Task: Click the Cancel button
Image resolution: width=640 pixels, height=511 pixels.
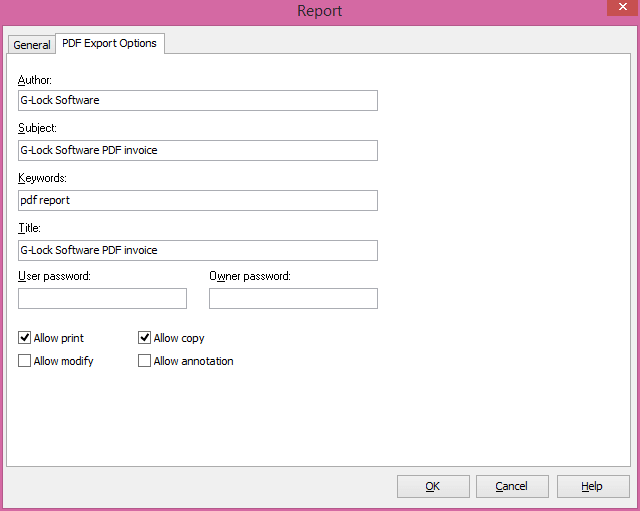Action: click(x=512, y=486)
